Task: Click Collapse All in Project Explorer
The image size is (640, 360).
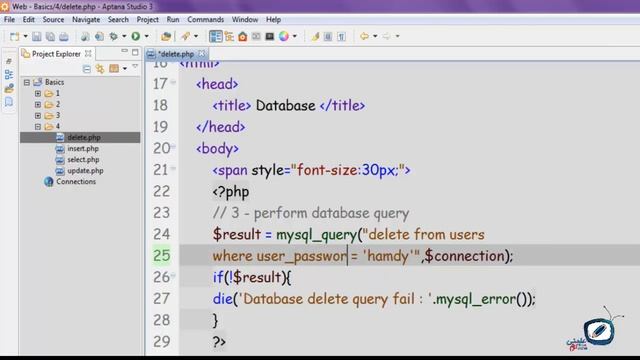Action: (x=87, y=69)
